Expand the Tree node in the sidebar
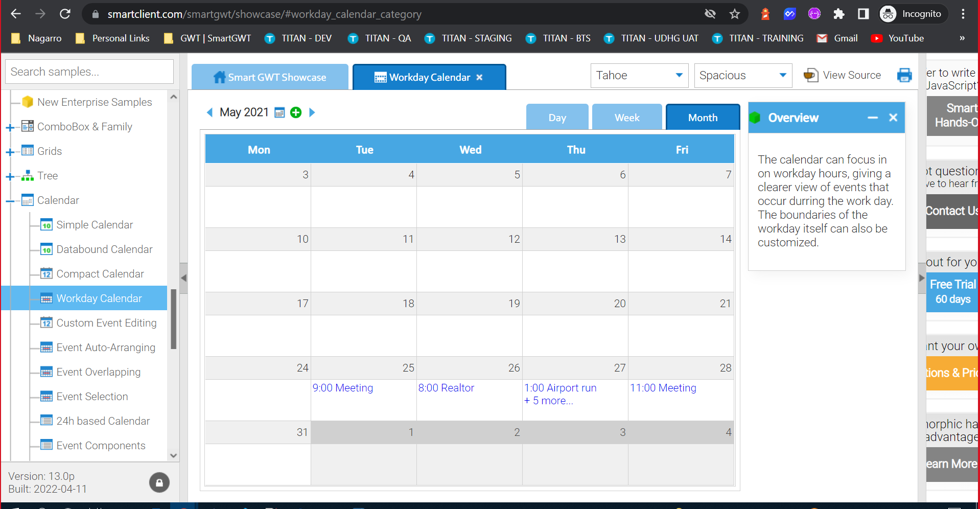The height and width of the screenshot is (509, 980). pyautogui.click(x=10, y=177)
